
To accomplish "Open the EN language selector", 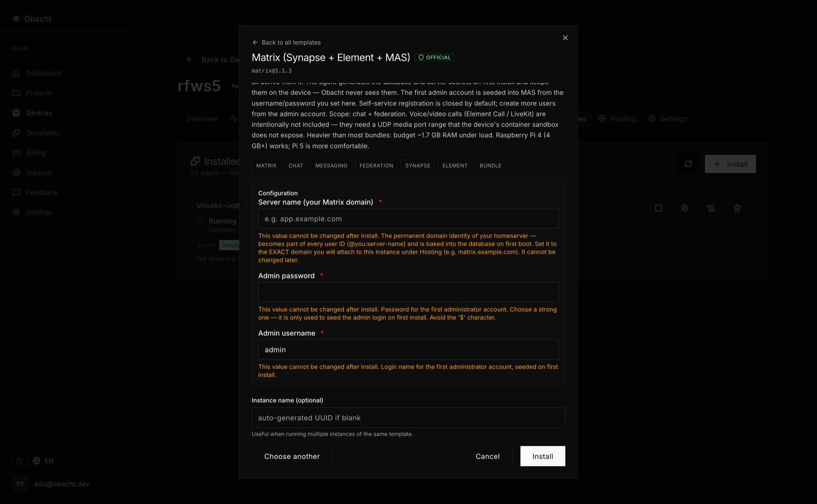I will click(43, 461).
